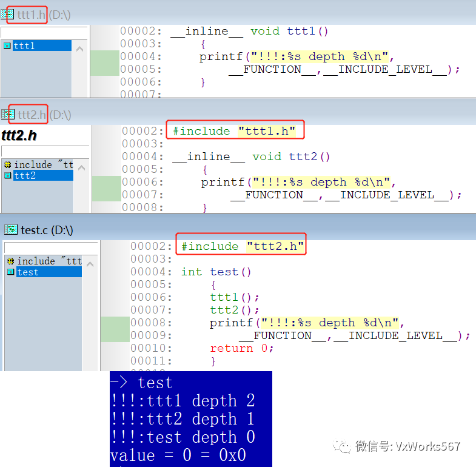Click line number 00008 in test.c
Image resolution: width=476 pixels, height=467 pixels.
pyautogui.click(x=151, y=323)
